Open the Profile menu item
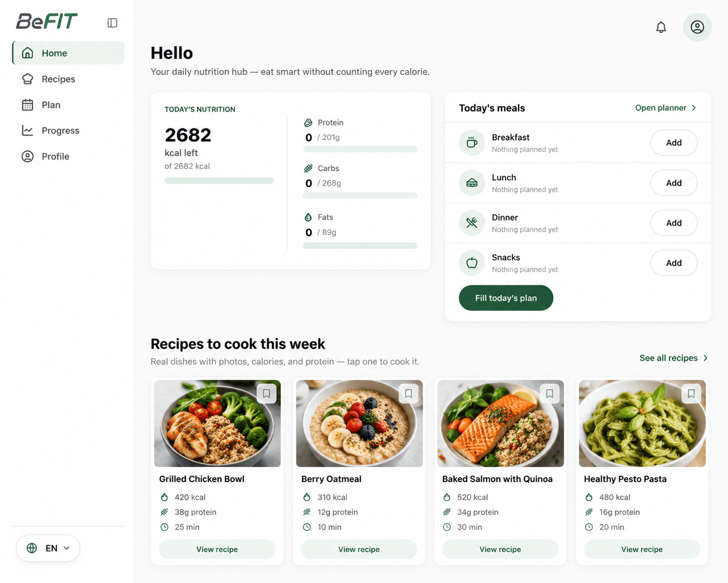Viewport: 728px width, 583px height. pos(68,156)
